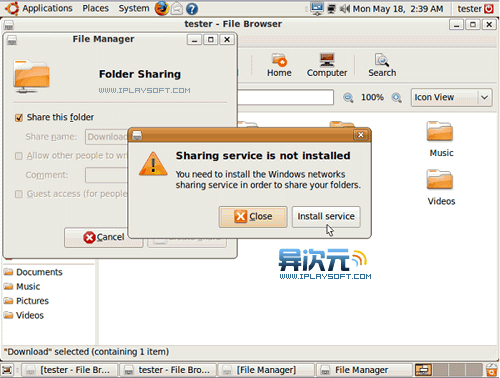Close the sharing service warning dialog
500x378 pixels.
pyautogui.click(x=253, y=217)
